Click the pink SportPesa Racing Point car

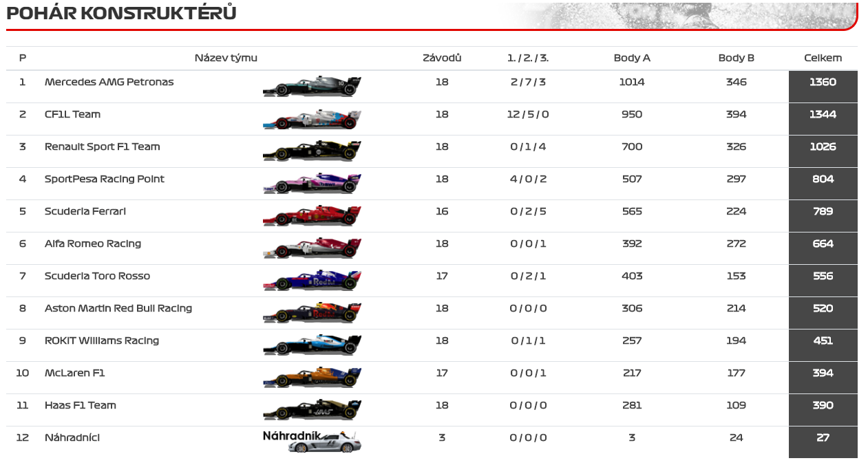pyautogui.click(x=312, y=183)
